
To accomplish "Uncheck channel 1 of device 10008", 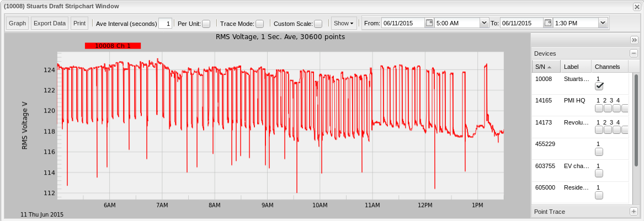I will coord(599,87).
